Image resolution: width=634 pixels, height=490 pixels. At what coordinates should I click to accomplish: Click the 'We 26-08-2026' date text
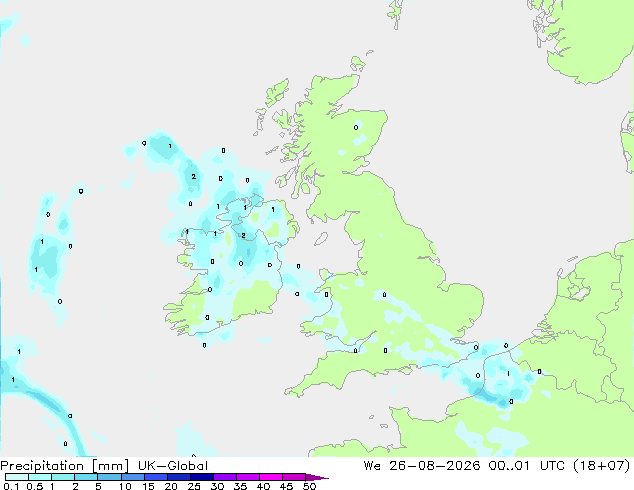click(x=422, y=466)
